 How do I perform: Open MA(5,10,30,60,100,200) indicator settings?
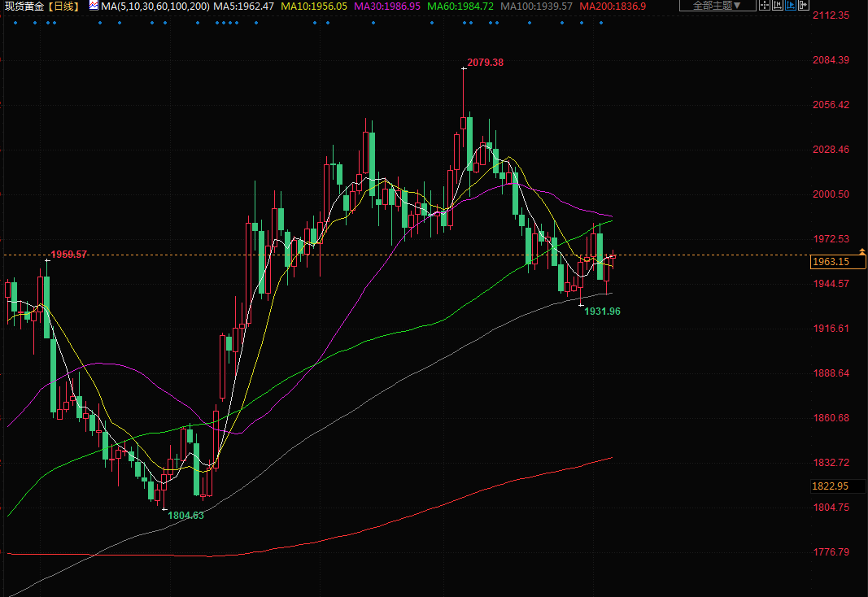point(155,6)
